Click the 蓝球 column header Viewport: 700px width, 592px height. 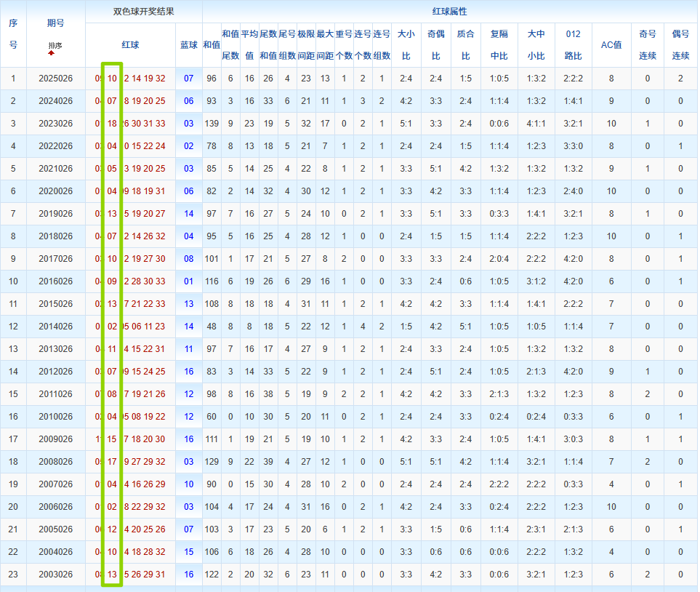189,44
